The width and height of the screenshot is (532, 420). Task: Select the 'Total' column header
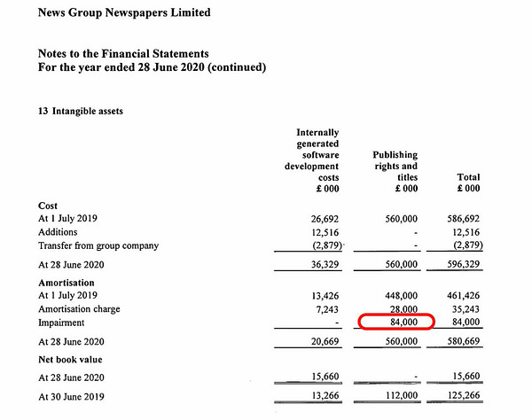pos(468,177)
